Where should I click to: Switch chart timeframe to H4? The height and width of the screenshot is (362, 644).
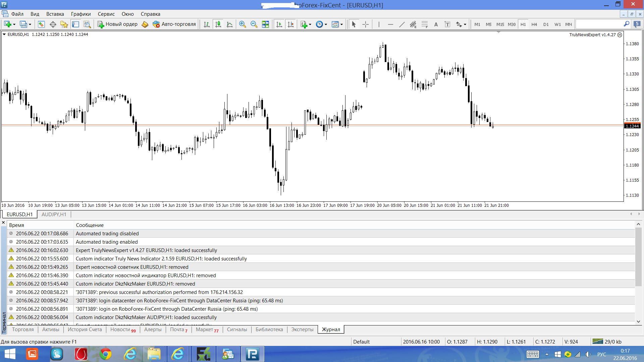(534, 24)
